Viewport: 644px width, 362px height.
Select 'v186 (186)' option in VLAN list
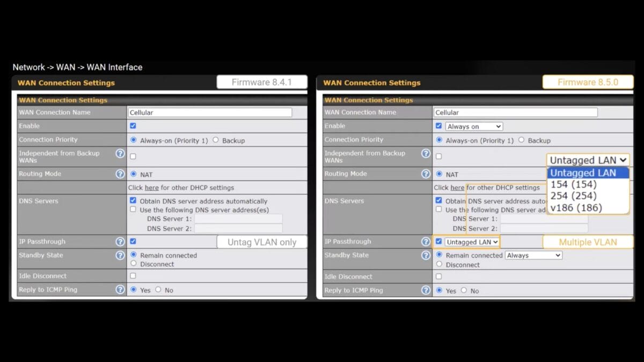[x=576, y=208]
